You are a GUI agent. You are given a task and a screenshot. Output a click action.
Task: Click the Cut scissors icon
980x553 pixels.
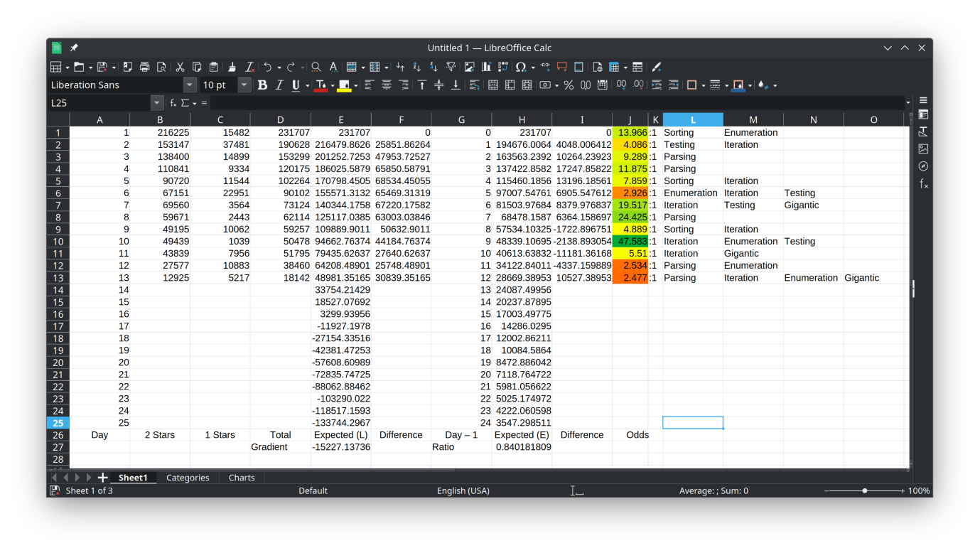pyautogui.click(x=180, y=67)
